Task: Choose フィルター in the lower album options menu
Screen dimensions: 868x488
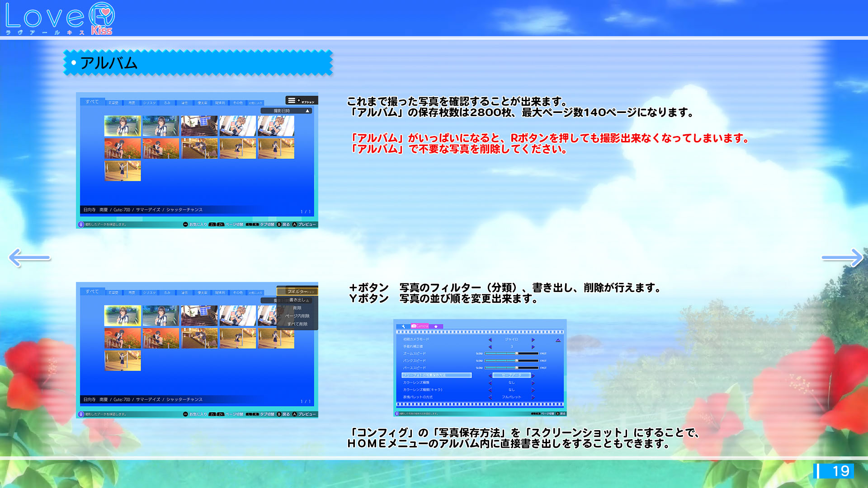Action: [297, 291]
